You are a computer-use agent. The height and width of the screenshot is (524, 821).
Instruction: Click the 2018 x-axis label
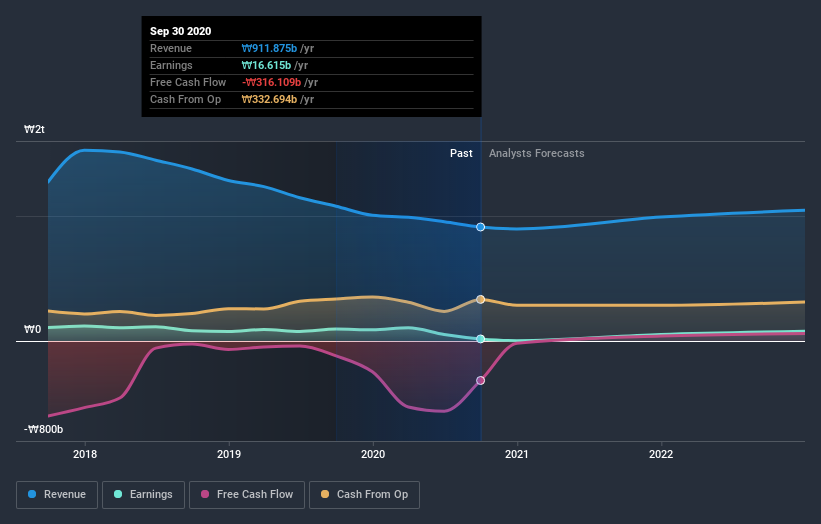85,454
